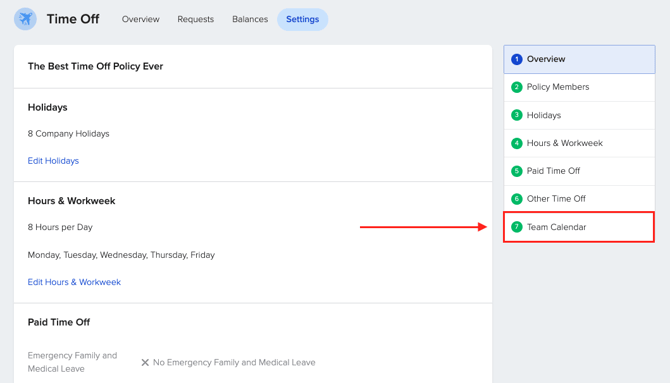The width and height of the screenshot is (670, 383).
Task: Click the Monday through Friday workweek text
Action: click(x=121, y=255)
